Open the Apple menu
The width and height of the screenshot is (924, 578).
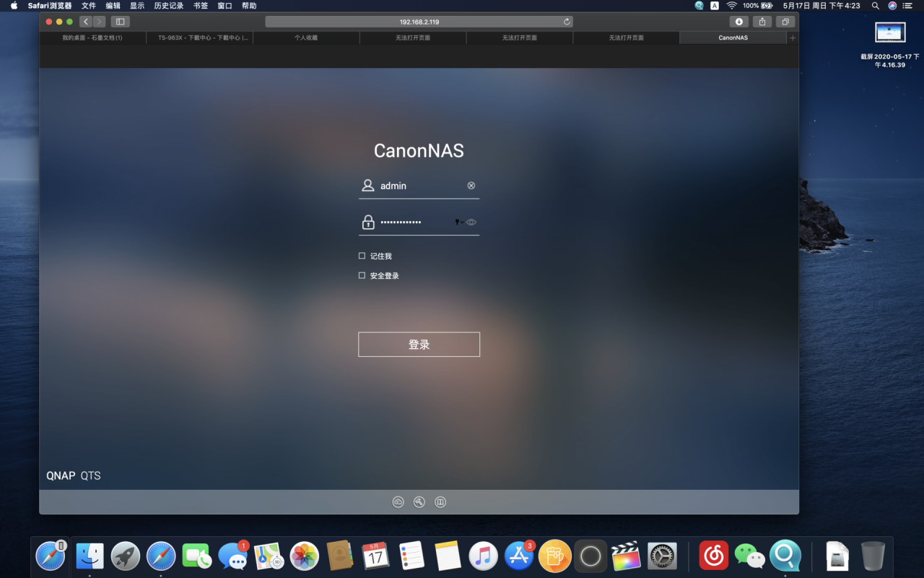pyautogui.click(x=14, y=6)
